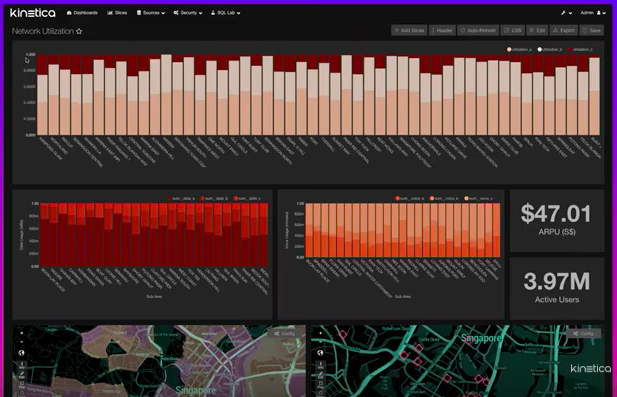Click the Network Utilization dashboard title

pos(42,31)
